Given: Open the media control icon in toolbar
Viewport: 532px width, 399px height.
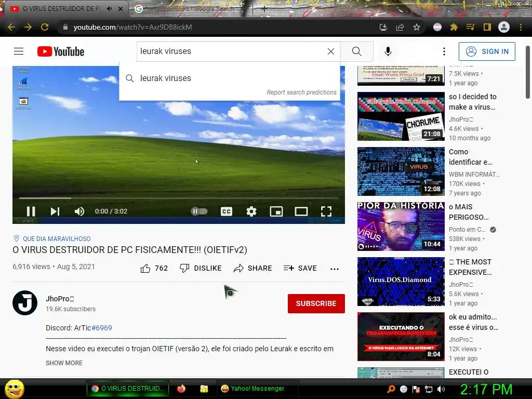Looking at the screenshot, I should click(x=471, y=27).
